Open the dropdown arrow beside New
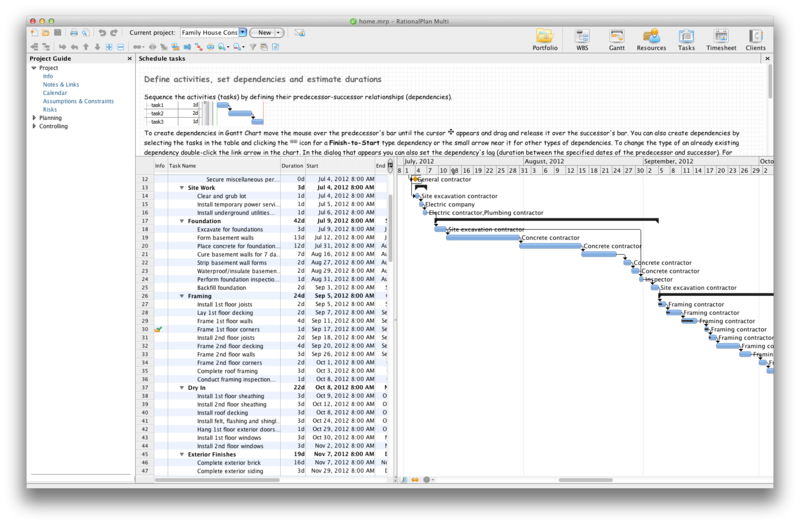 pyautogui.click(x=279, y=33)
